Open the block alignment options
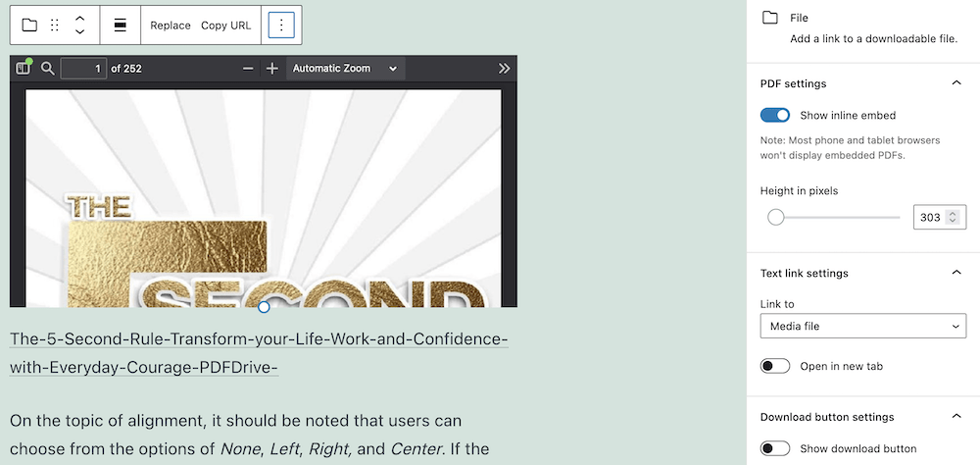The image size is (980, 465). coord(120,26)
